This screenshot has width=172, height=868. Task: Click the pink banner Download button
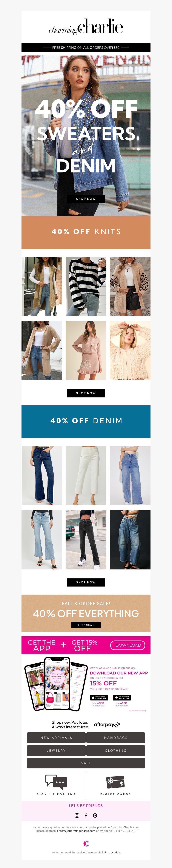pos(128,645)
